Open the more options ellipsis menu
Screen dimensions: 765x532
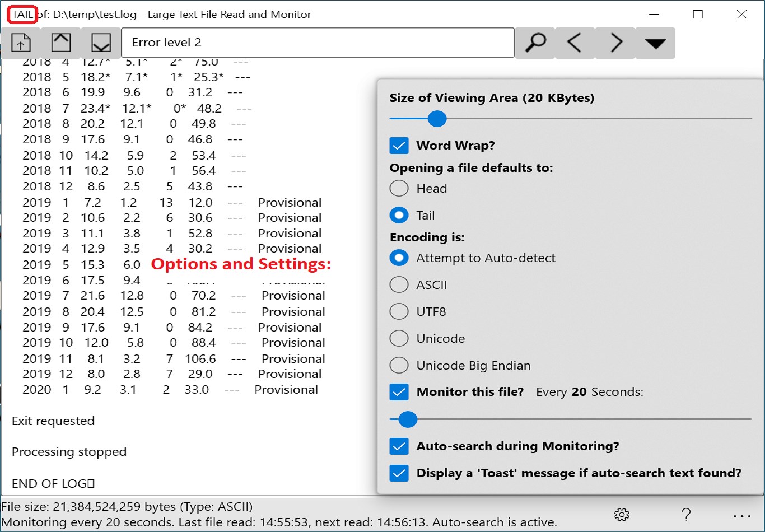point(741,516)
